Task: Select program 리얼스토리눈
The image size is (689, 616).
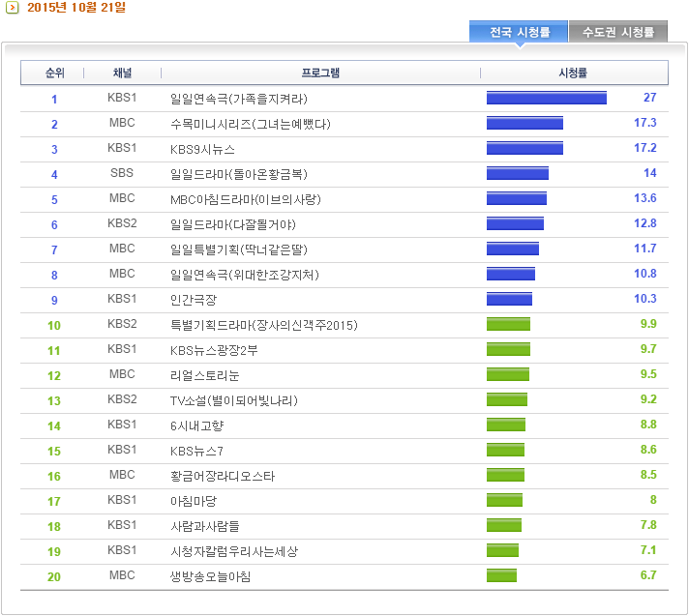Action: (205, 376)
